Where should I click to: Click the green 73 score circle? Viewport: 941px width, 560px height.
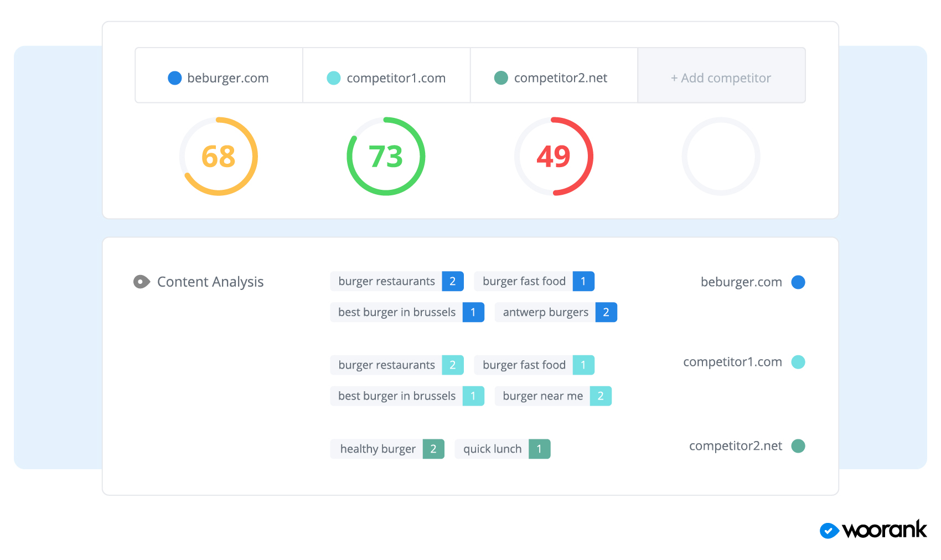point(386,157)
